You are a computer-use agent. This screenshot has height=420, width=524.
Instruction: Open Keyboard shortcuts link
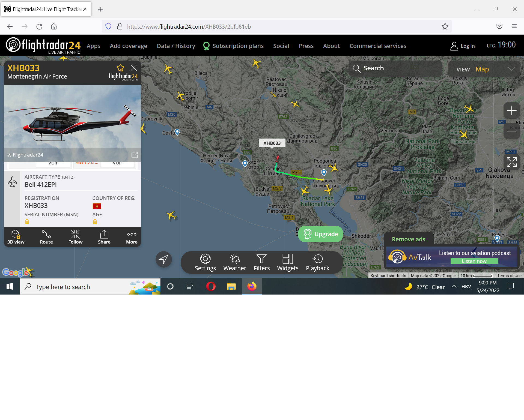coord(388,275)
